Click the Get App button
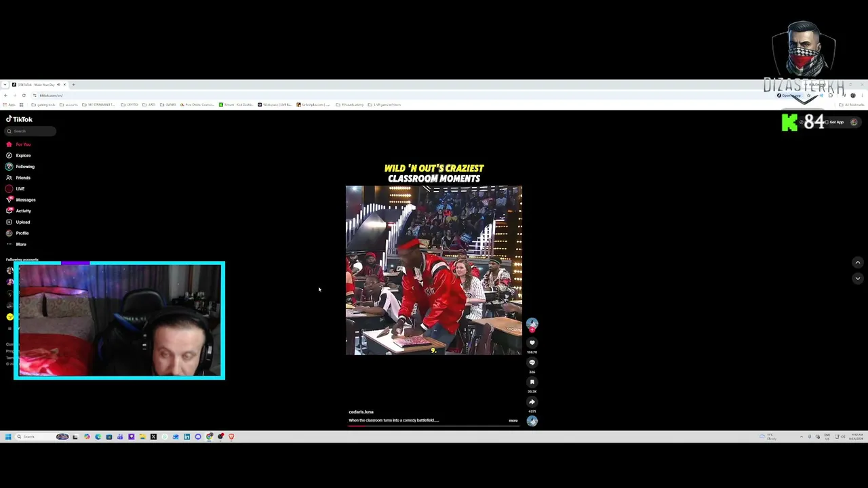The height and width of the screenshot is (488, 868). [x=835, y=123]
